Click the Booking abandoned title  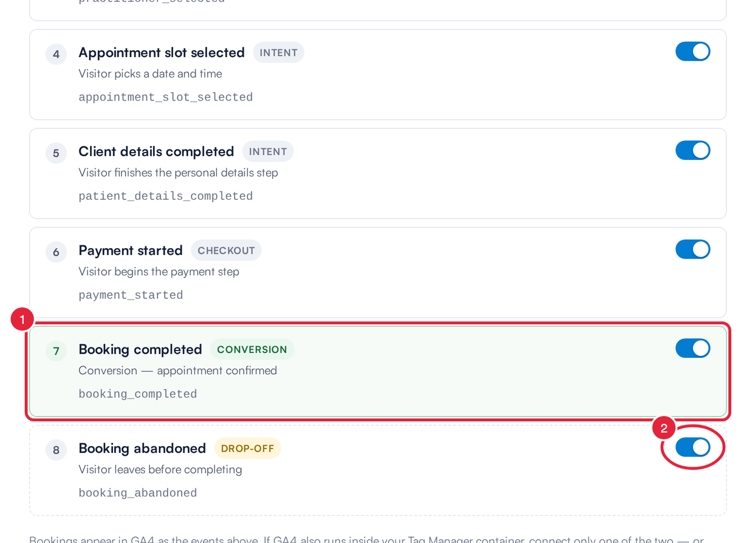click(x=142, y=449)
